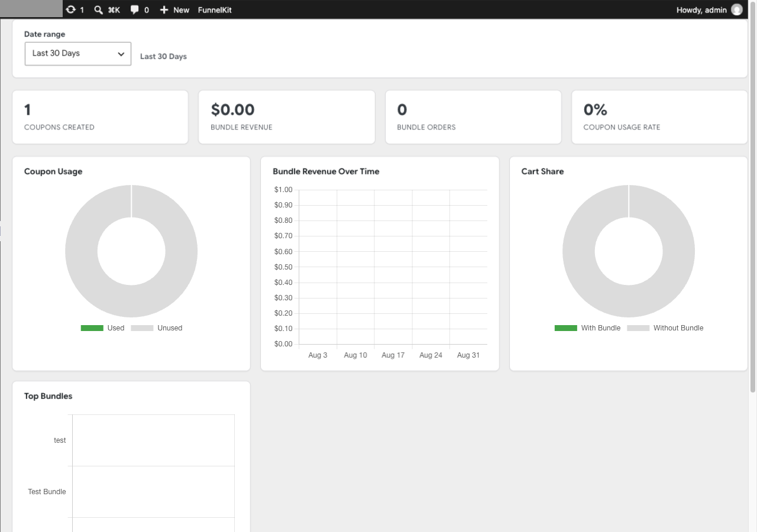757x532 pixels.
Task: Click the Aug 17 axis label
Action: pyautogui.click(x=393, y=355)
